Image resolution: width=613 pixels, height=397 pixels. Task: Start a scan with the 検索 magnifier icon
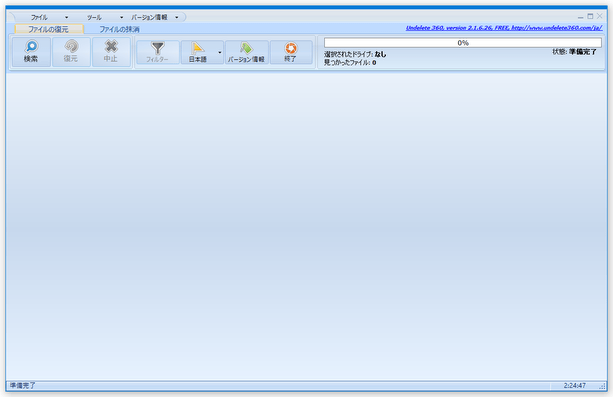pyautogui.click(x=31, y=47)
